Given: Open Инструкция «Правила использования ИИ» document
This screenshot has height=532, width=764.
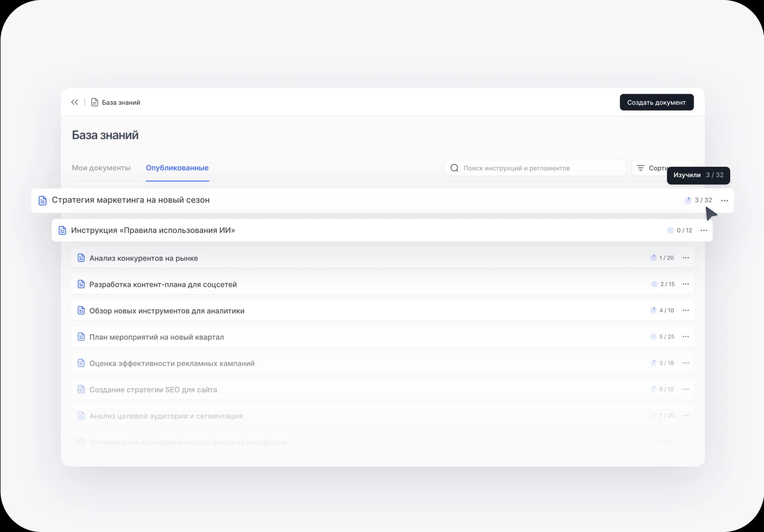Looking at the screenshot, I should pyautogui.click(x=153, y=230).
